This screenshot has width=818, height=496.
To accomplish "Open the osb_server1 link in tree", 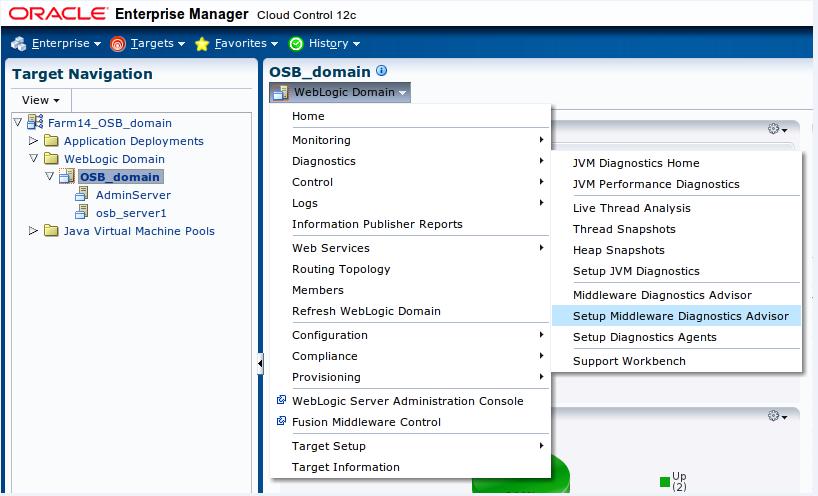I will point(131,213).
